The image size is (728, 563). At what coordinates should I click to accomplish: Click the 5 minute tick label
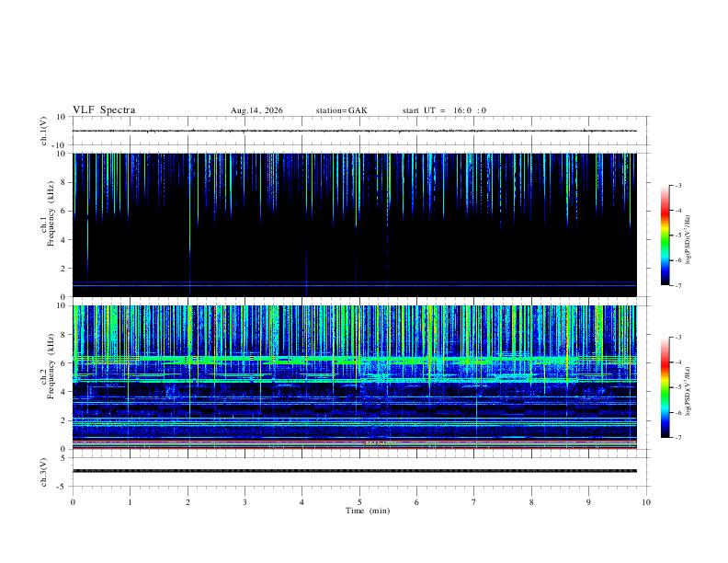point(359,502)
